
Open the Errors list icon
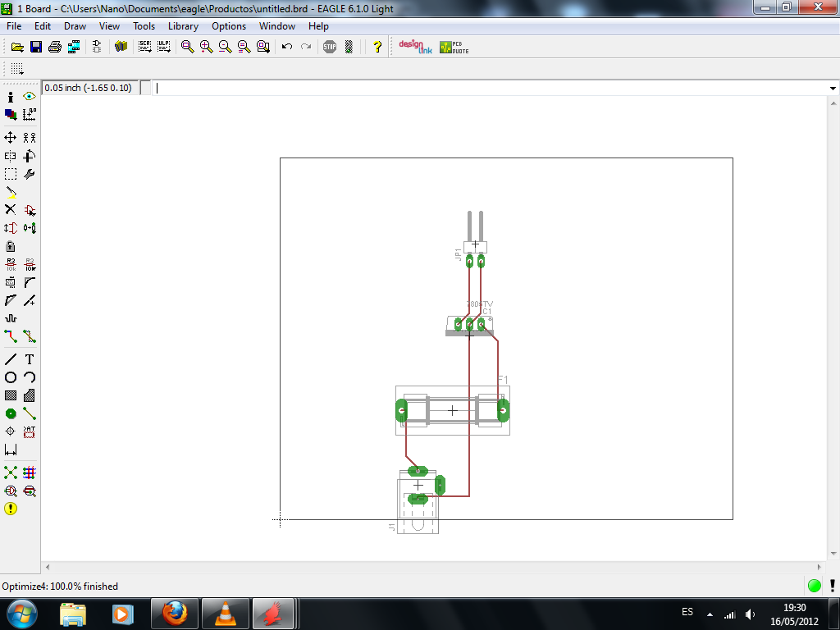tap(10, 509)
